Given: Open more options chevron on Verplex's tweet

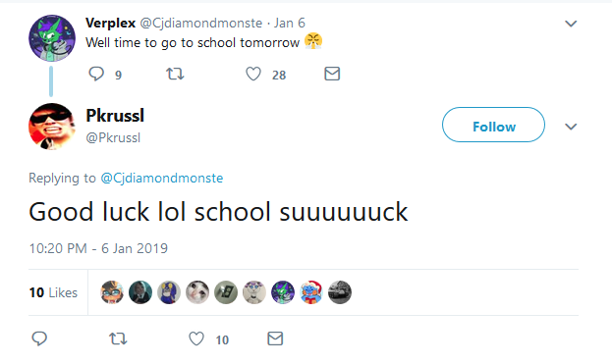Looking at the screenshot, I should pos(571,24).
